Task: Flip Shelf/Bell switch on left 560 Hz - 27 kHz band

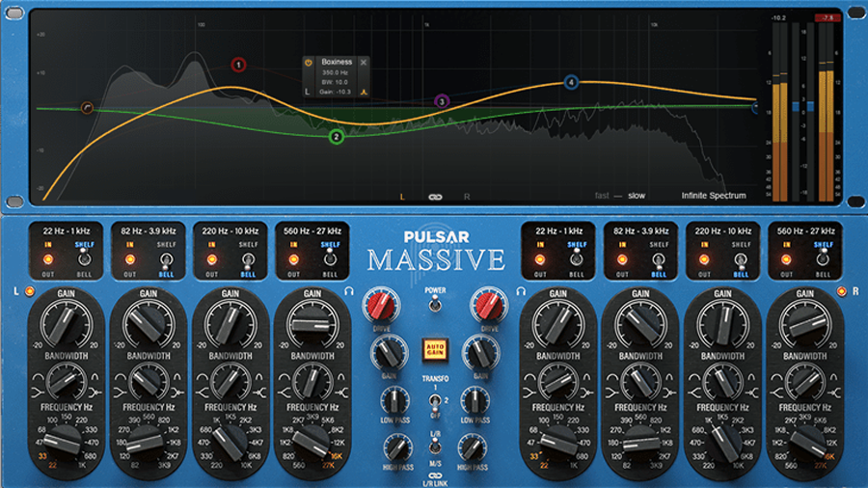Action: 330,258
